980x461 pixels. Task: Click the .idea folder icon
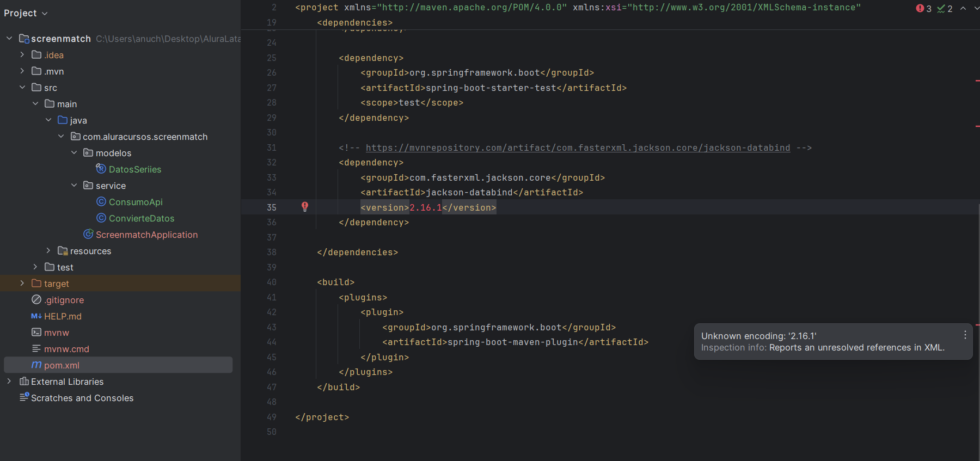36,54
